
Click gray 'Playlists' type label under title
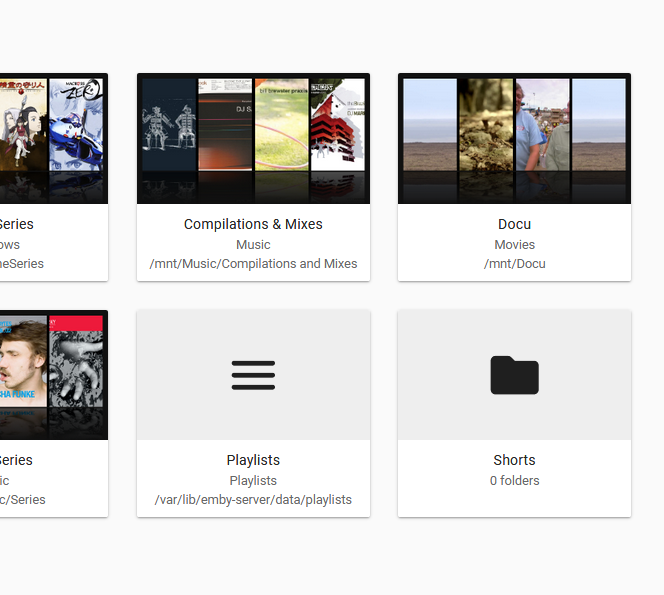253,481
